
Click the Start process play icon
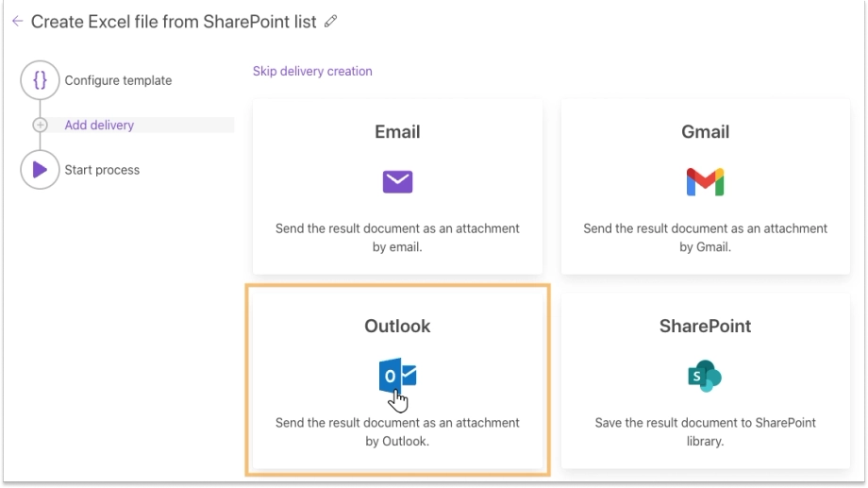pos(40,170)
